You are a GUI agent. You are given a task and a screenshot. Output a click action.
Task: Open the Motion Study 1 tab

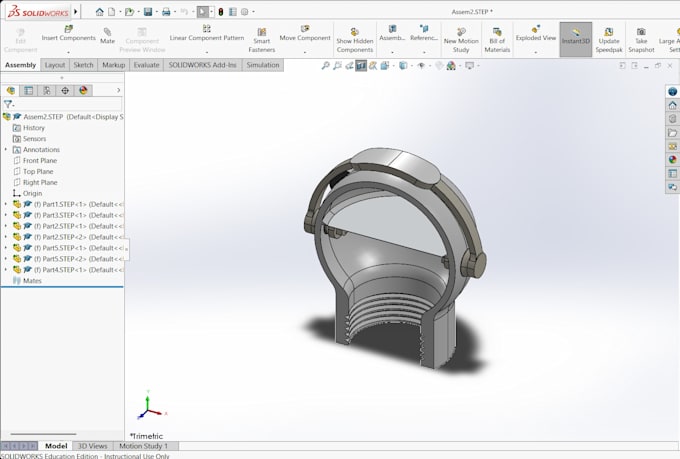(144, 446)
